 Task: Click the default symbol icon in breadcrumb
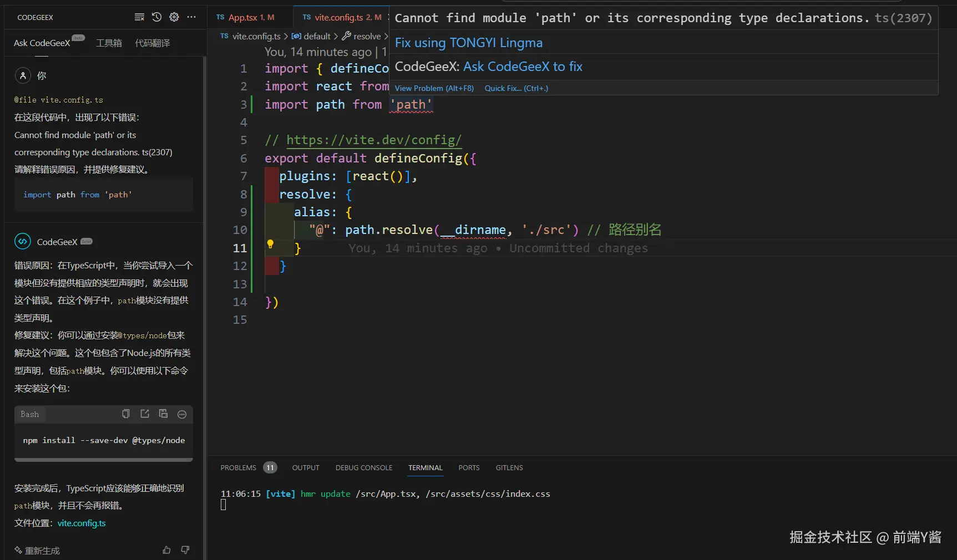pos(296,36)
